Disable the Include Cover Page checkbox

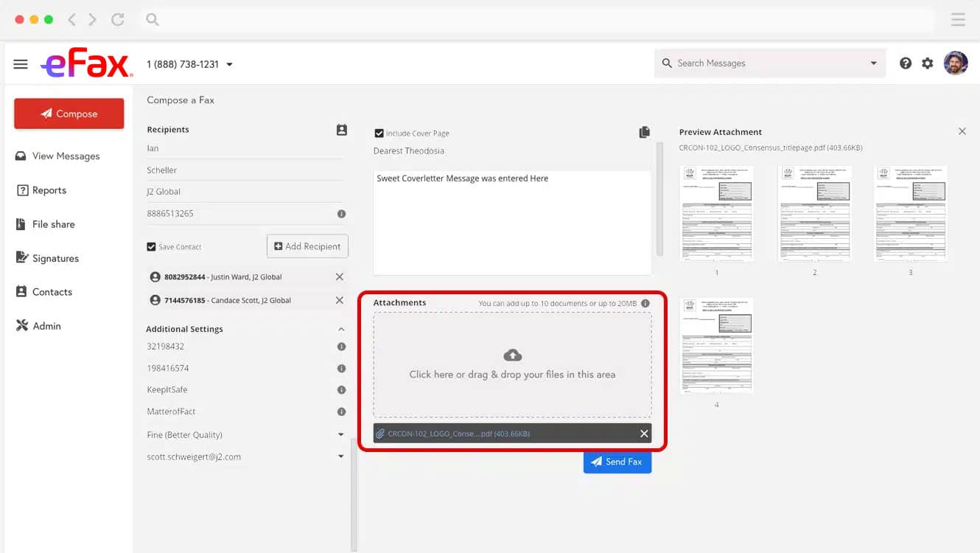[x=378, y=133]
